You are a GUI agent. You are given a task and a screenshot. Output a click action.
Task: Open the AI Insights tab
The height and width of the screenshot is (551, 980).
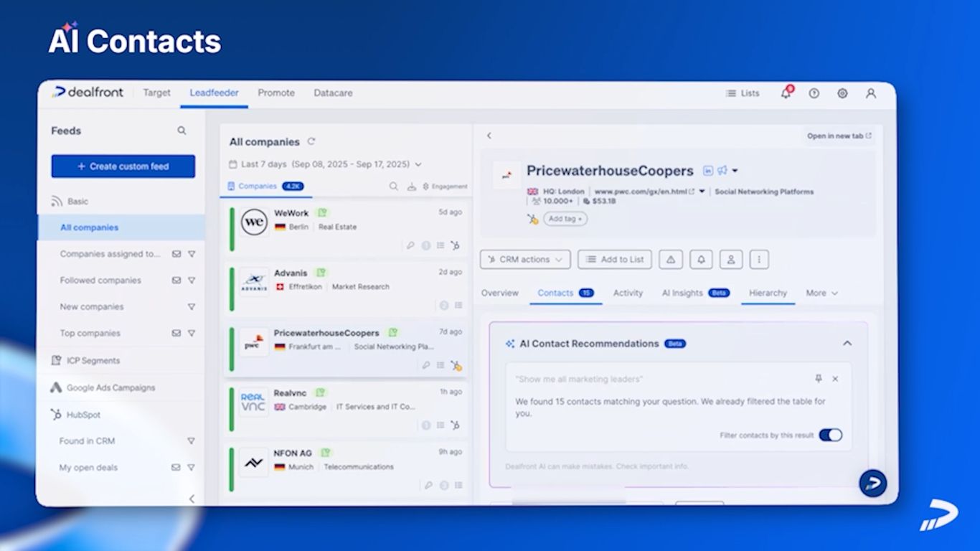[x=695, y=293]
